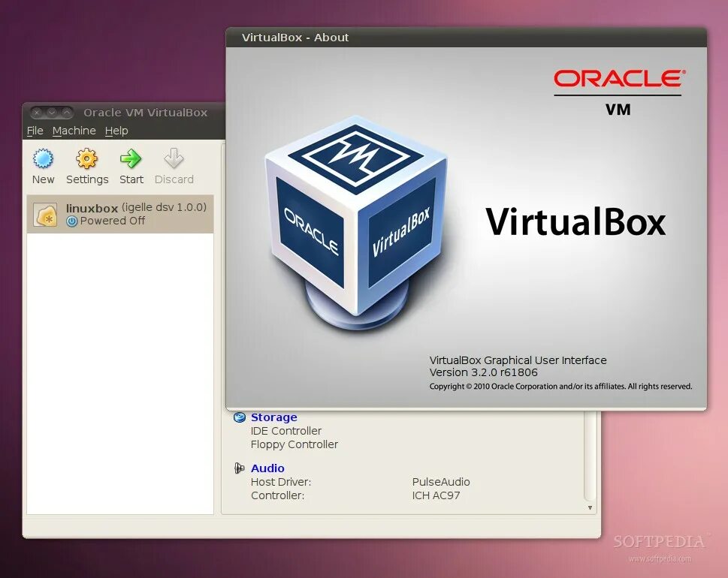Click the Oracle VM VirtualBox title bar
The image size is (728, 578).
pos(124,113)
